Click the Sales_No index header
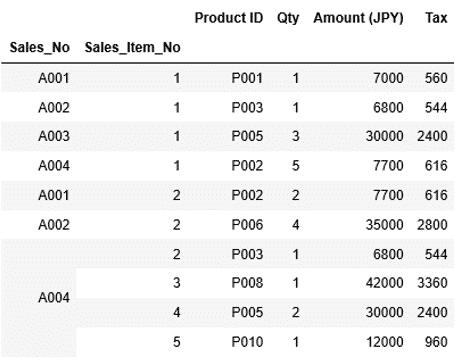The width and height of the screenshot is (459, 360). (x=40, y=47)
